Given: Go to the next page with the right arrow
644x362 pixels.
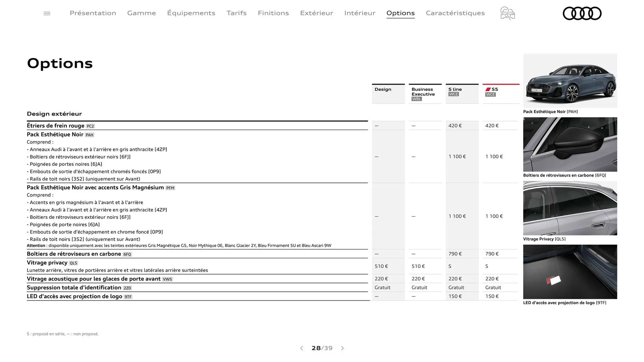Looking at the screenshot, I should pyautogui.click(x=342, y=348).
